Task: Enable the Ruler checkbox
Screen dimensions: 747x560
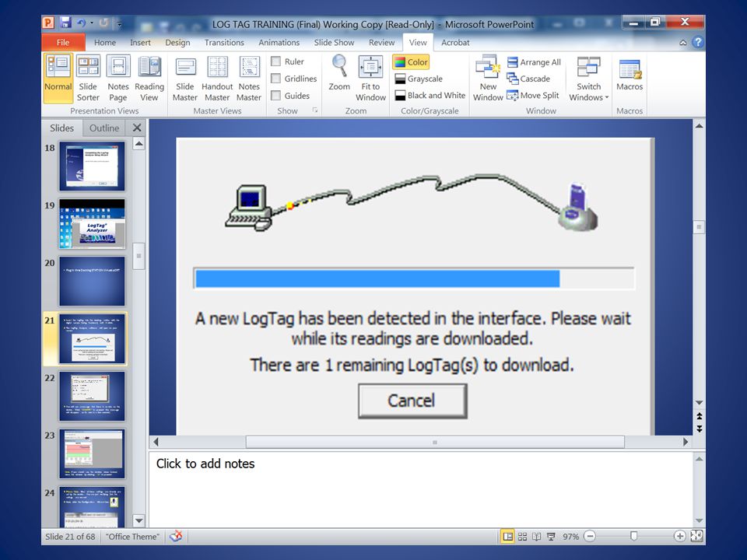Action: coord(275,61)
